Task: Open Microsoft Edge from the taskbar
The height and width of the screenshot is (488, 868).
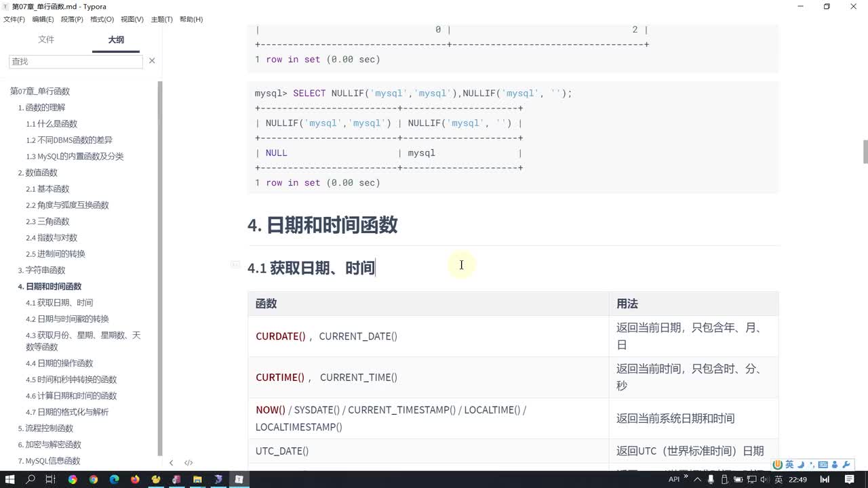Action: (114, 479)
